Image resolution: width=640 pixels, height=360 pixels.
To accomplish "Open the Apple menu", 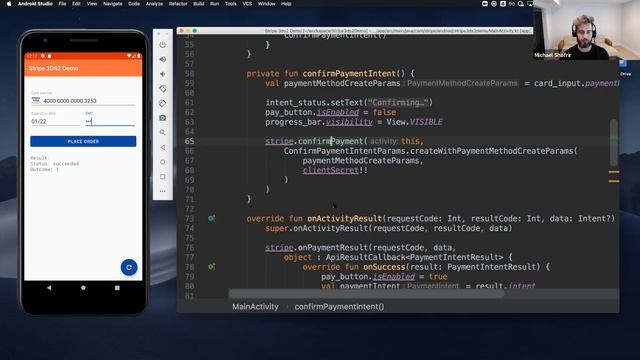I will click(9, 4).
